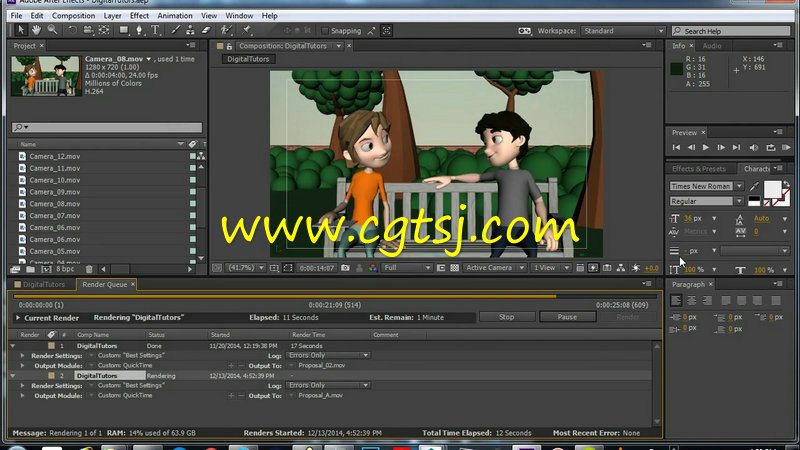This screenshot has width=800, height=450.
Task: Select the Brush tool
Action: (175, 31)
